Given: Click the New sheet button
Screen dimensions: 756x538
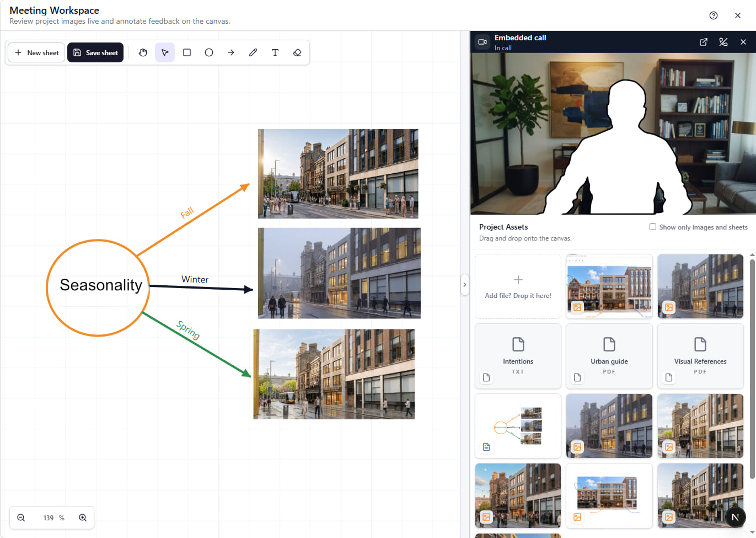Looking at the screenshot, I should pos(36,52).
